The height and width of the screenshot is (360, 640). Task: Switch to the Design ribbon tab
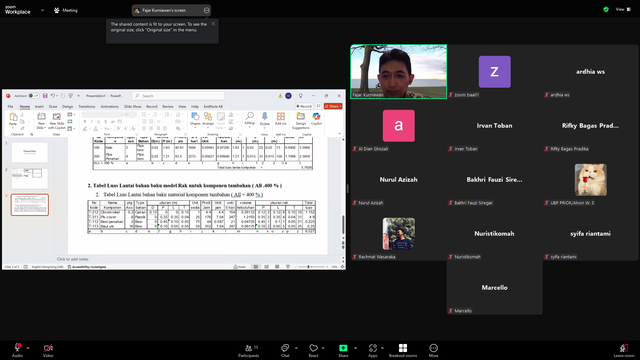[68, 107]
